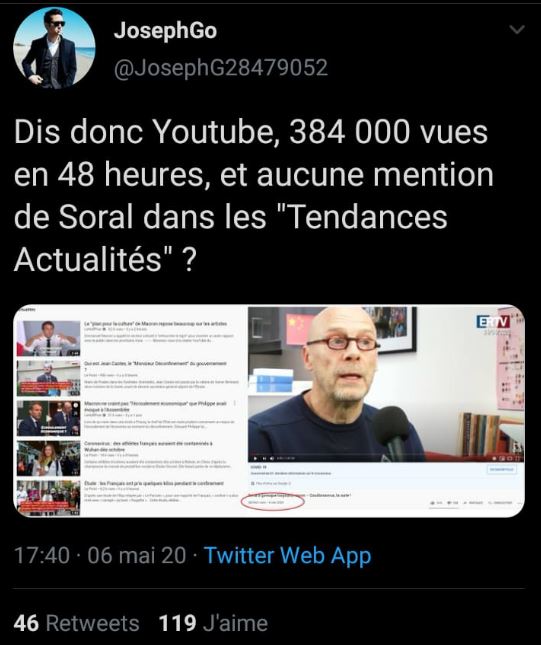View the 119 J'aime likes list
Screen dimensions: 541x645
213,623
